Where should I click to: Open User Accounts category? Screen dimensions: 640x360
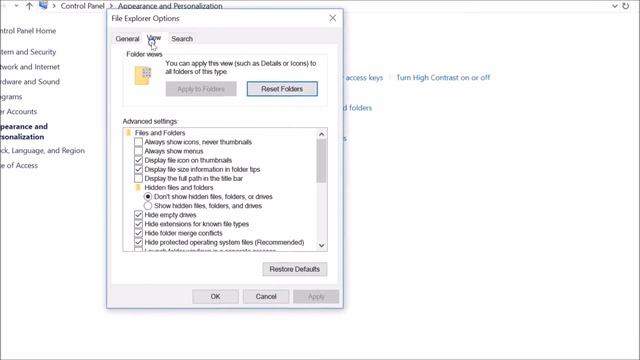point(18,111)
